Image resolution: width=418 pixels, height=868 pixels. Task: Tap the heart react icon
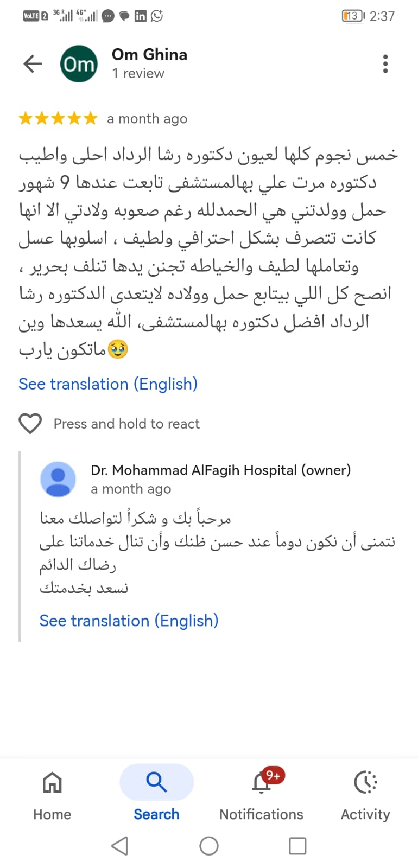(x=30, y=424)
